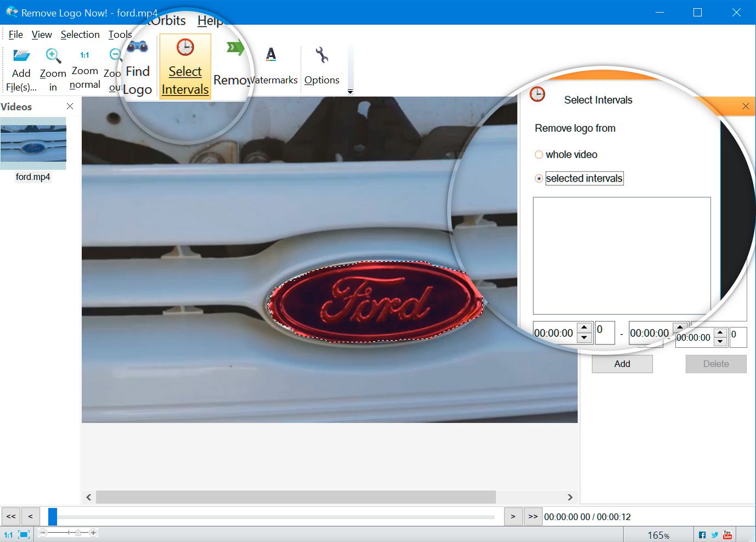
Task: Click the horizontal scrollbar thumb below the video
Action: [x=296, y=497]
